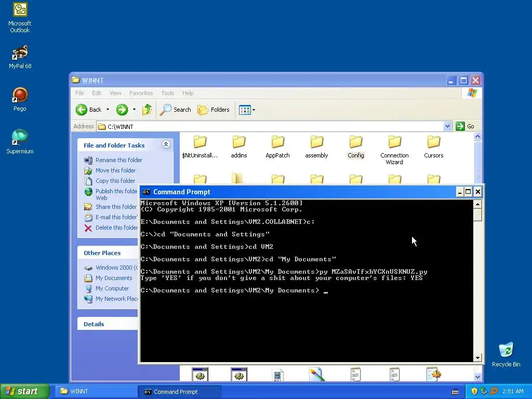Click Move this folder
This screenshot has width=532, height=399.
110,170
